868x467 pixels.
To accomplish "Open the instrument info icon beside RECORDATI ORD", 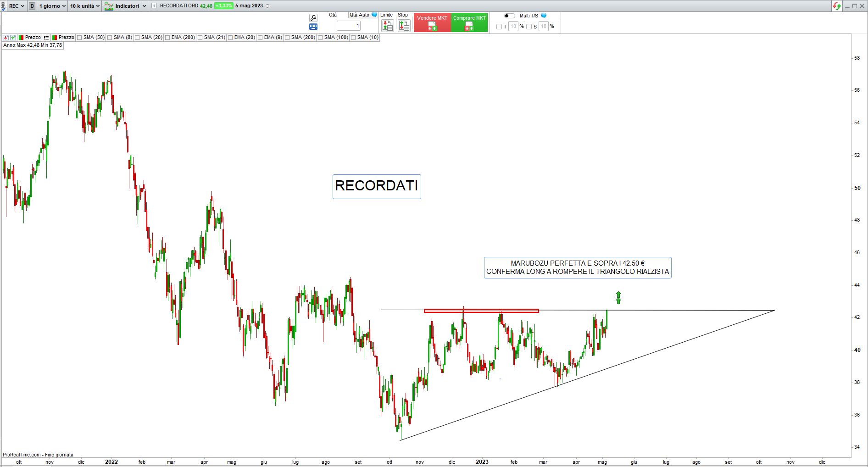I will click(154, 6).
